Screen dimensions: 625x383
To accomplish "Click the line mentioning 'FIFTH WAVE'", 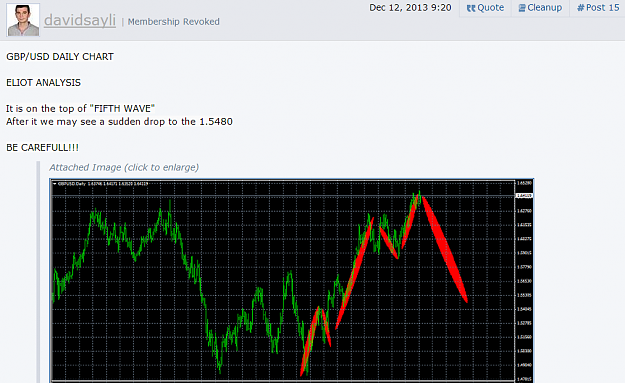I will tap(80, 108).
